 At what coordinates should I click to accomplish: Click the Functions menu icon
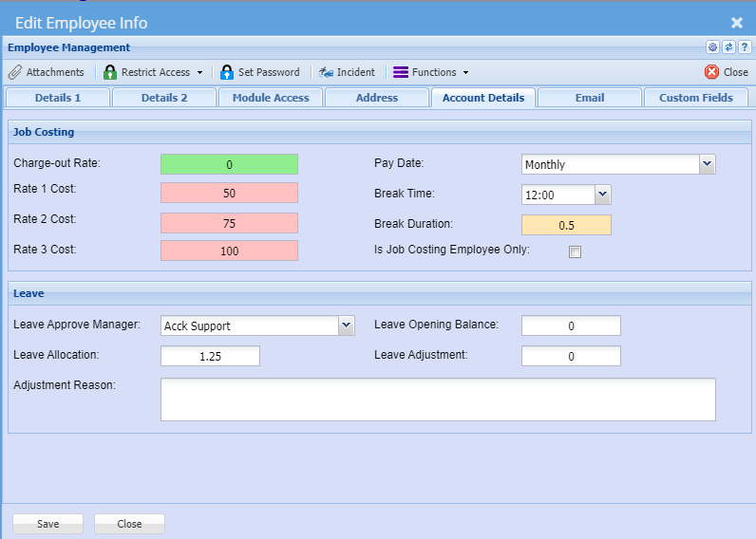[x=401, y=72]
